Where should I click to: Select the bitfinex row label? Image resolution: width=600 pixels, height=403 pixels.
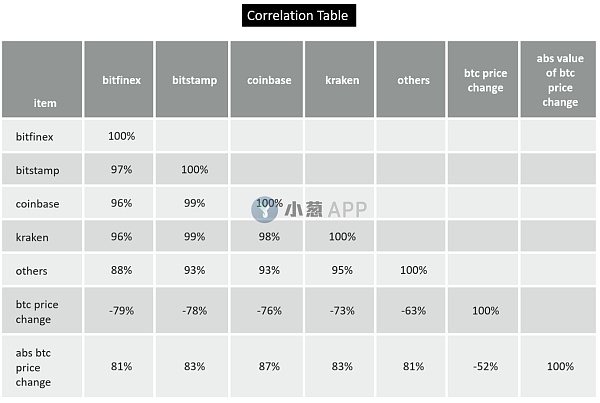[x=37, y=135]
